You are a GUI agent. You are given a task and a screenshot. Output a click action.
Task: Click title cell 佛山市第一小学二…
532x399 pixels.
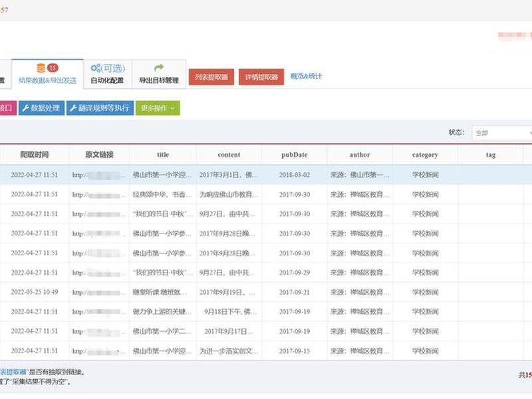[x=162, y=331]
